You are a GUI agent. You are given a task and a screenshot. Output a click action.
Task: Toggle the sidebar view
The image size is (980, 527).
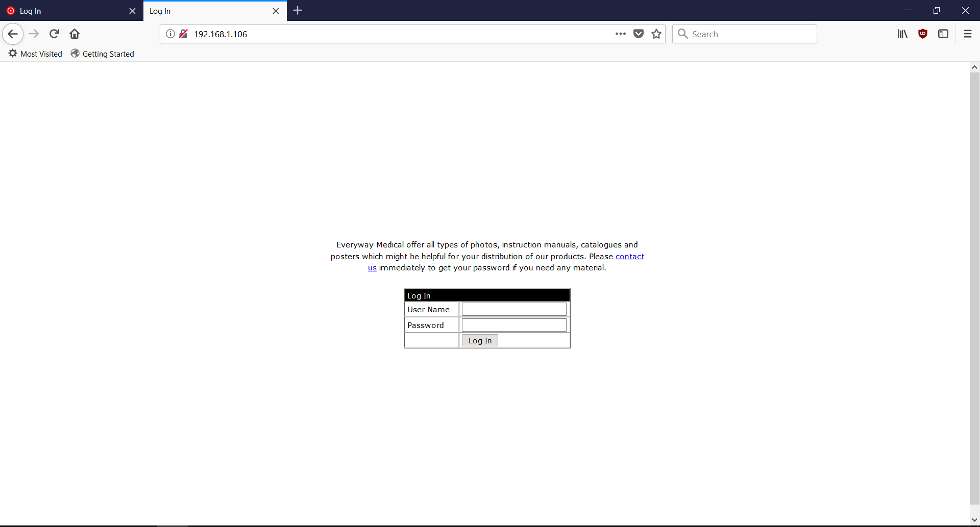click(x=943, y=34)
